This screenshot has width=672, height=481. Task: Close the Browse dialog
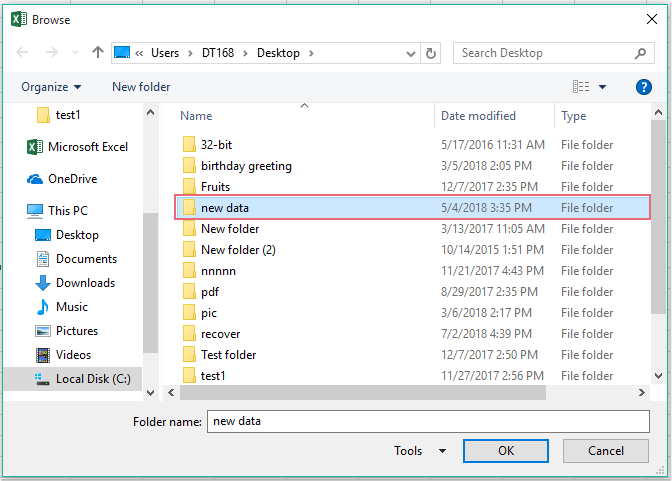[x=652, y=19]
